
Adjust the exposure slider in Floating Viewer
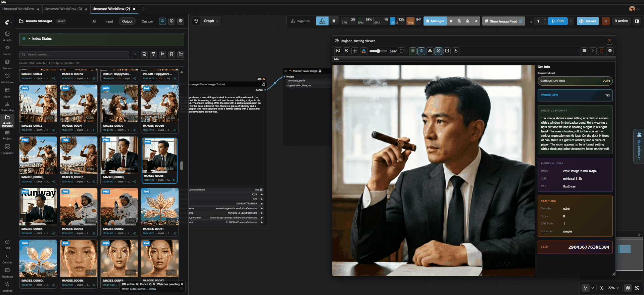pyautogui.click(x=379, y=51)
